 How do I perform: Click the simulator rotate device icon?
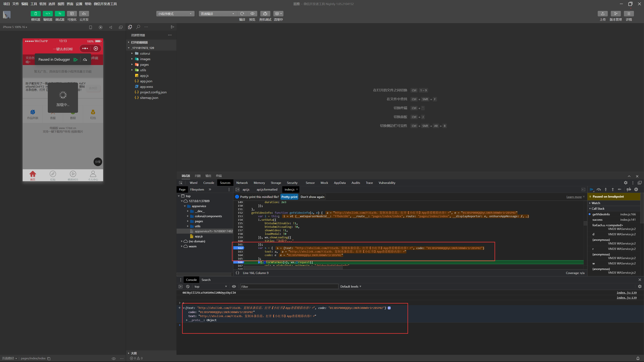91,27
